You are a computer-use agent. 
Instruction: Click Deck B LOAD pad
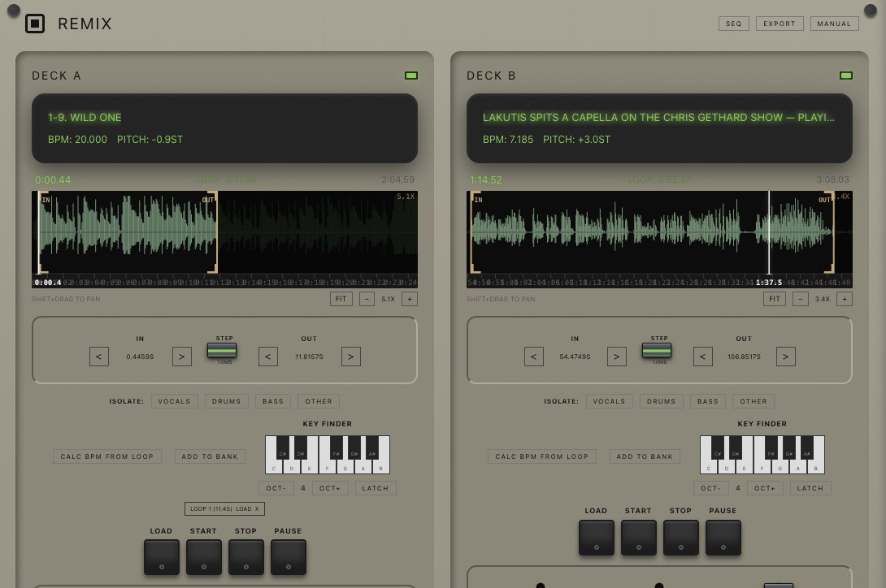tap(597, 538)
